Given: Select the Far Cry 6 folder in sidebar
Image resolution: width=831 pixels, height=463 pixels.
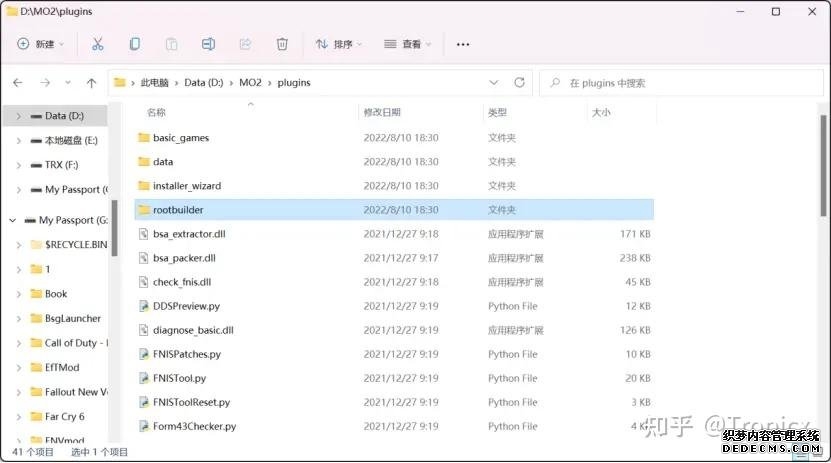Looking at the screenshot, I should (65, 416).
